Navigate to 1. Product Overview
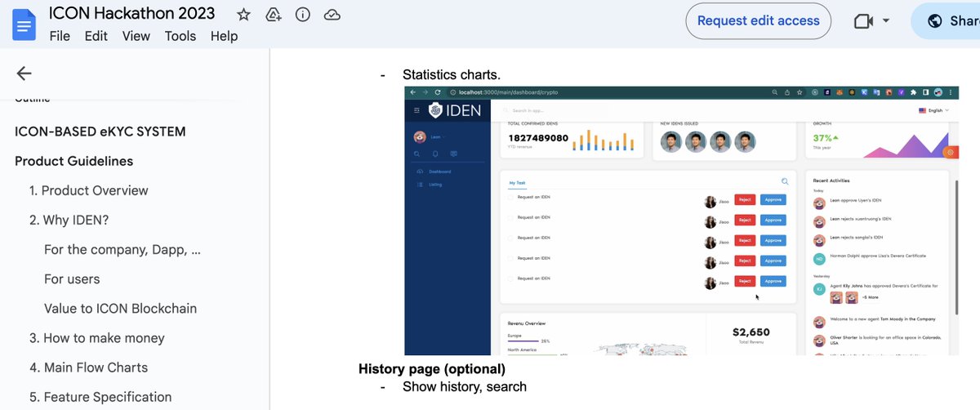This screenshot has width=980, height=410. 89,190
